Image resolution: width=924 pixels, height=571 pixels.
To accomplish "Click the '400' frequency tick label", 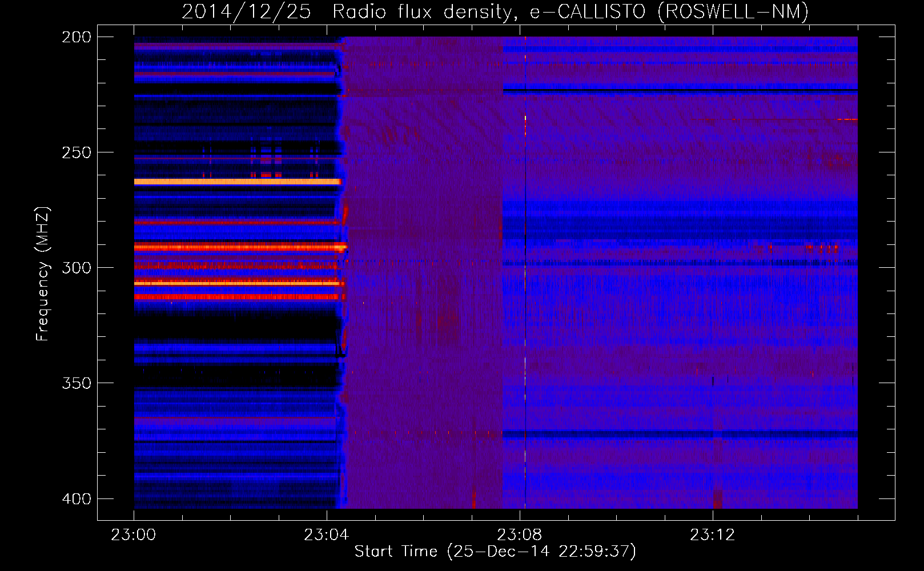I will pos(77,499).
